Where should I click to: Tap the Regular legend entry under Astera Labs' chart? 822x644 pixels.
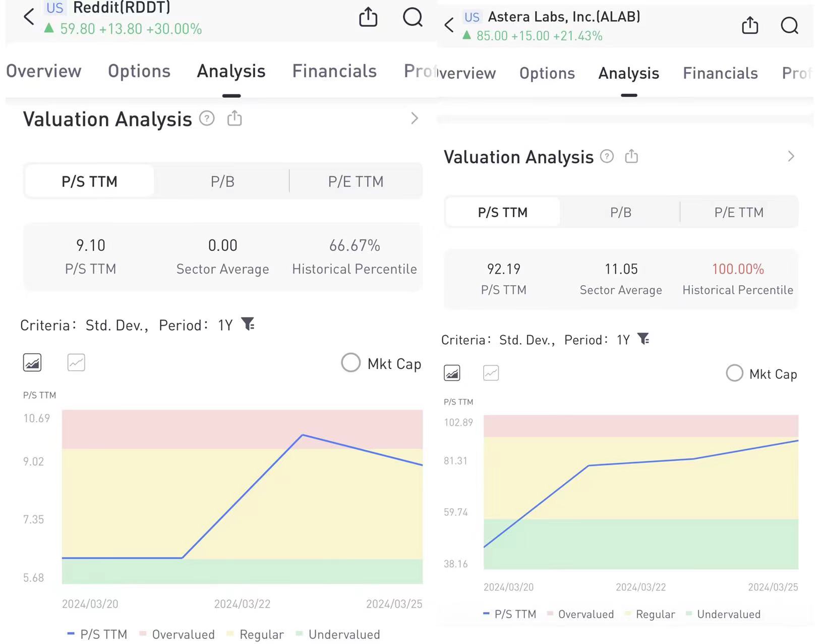coord(650,614)
